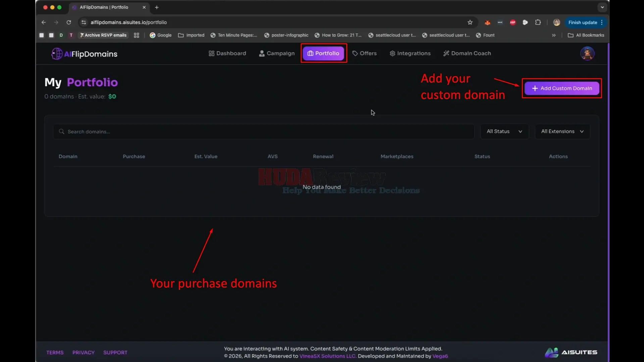Click the search magnifier icon
Image resolution: width=644 pixels, height=362 pixels.
coord(61,132)
